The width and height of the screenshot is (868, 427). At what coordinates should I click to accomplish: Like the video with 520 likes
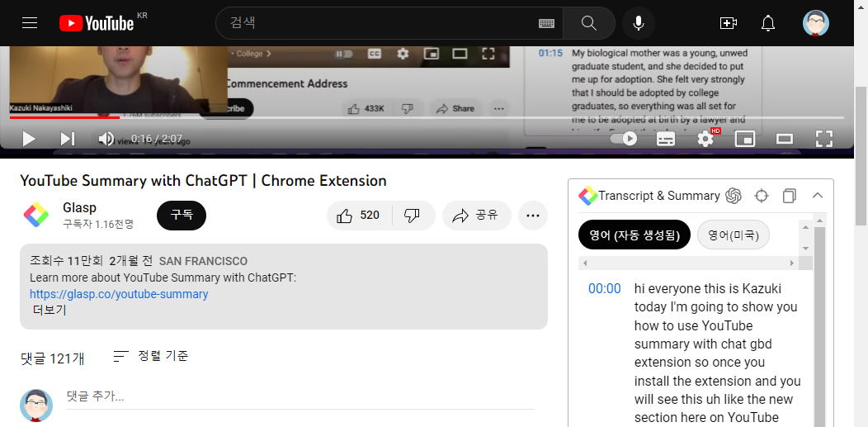(359, 216)
